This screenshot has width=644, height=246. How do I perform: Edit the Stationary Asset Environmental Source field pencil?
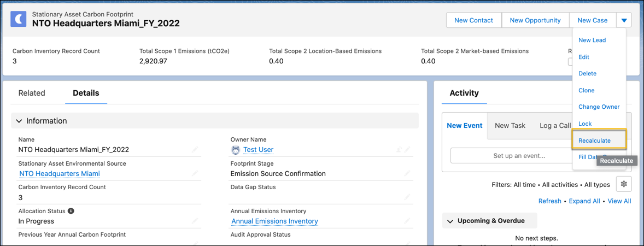click(195, 174)
